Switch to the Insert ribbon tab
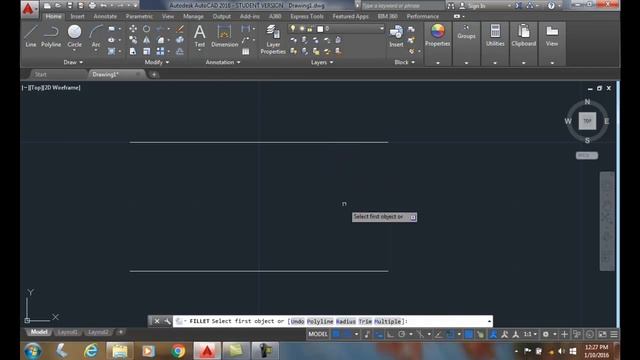640x360 pixels. click(77, 16)
